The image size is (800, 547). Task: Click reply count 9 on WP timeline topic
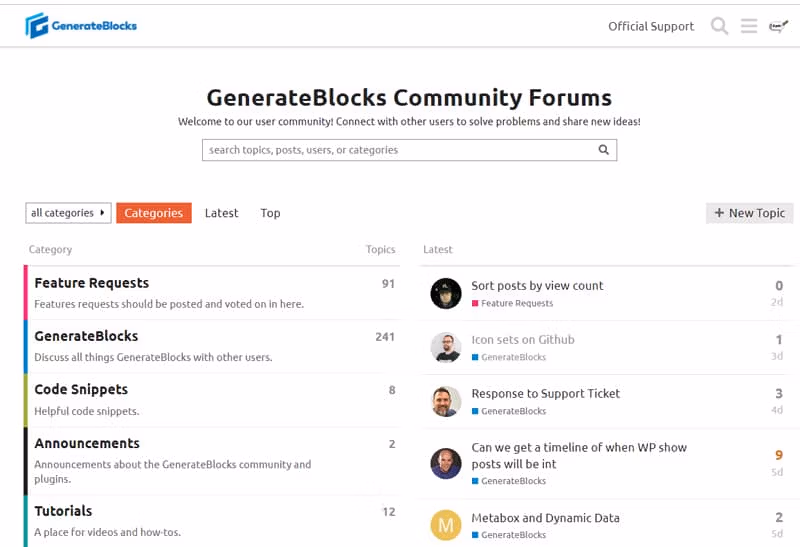[779, 455]
